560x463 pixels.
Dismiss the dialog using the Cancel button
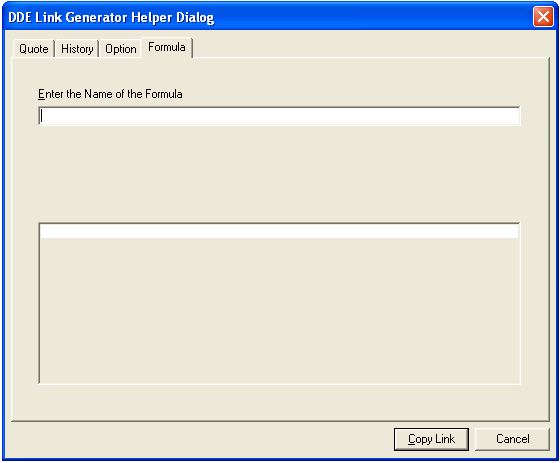(x=512, y=439)
